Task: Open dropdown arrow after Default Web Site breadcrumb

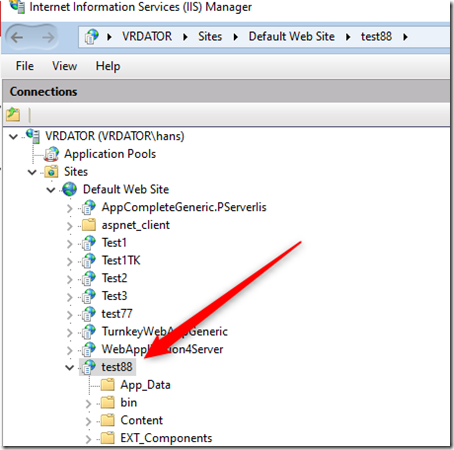Action: 348,37
